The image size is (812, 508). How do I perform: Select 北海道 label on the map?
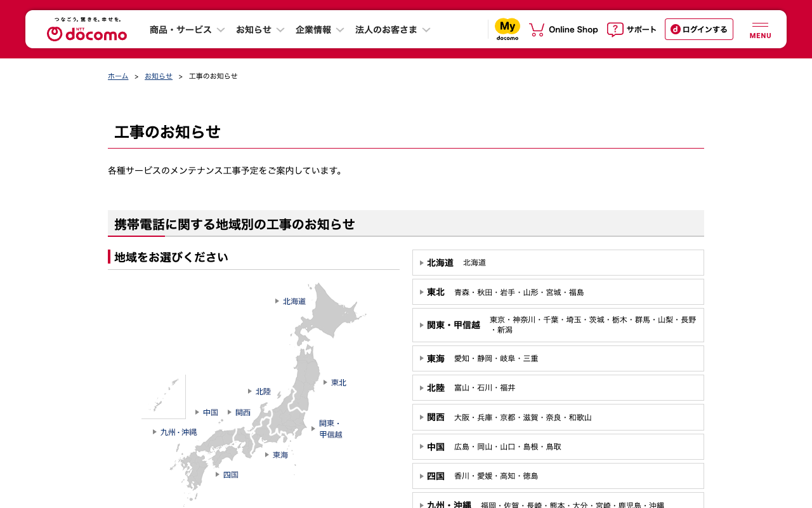pos(294,301)
